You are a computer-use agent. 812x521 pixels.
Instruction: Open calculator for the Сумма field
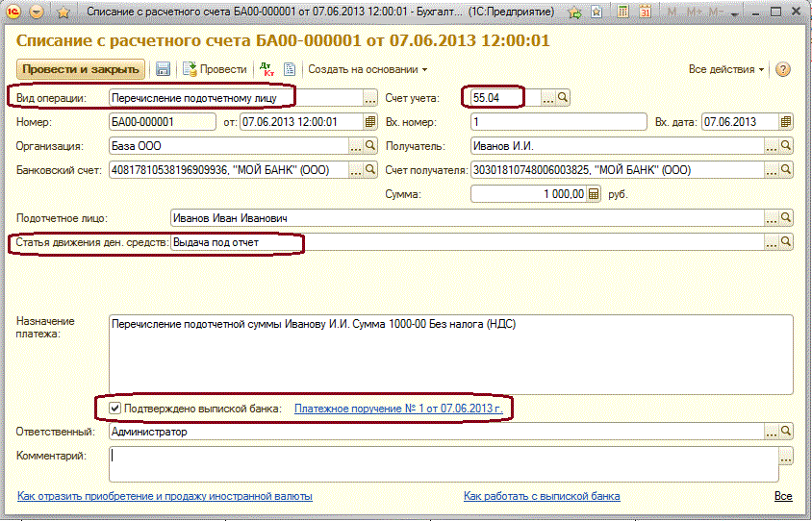coord(594,193)
